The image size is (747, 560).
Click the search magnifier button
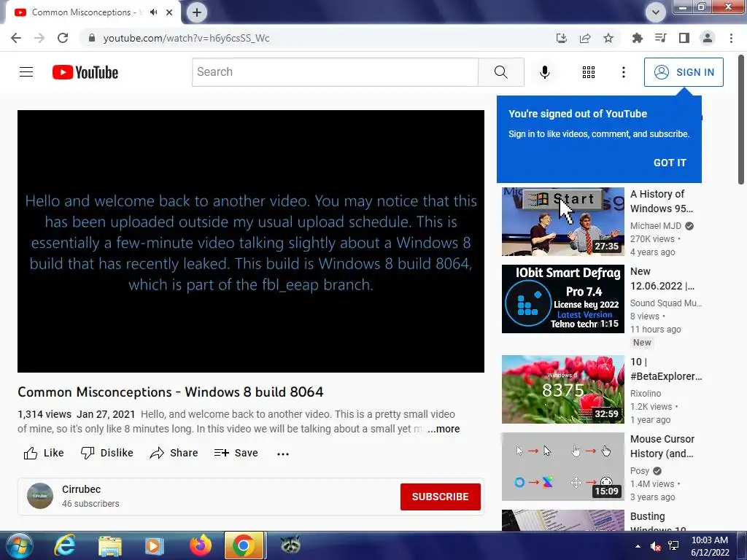point(500,72)
